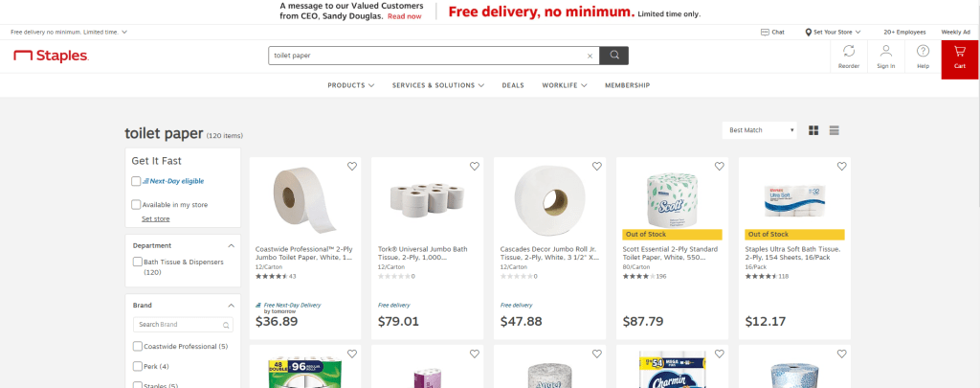Image resolution: width=980 pixels, height=388 pixels.
Task: Click the Set store link
Action: coord(155,218)
